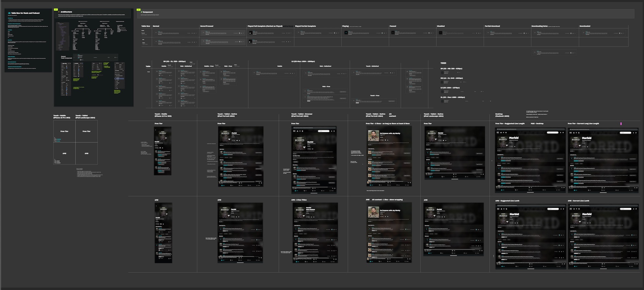
Task: Click 'Touch - Tablet - Browser (iPad Portrait 1024)' heading
Action: click(x=302, y=115)
